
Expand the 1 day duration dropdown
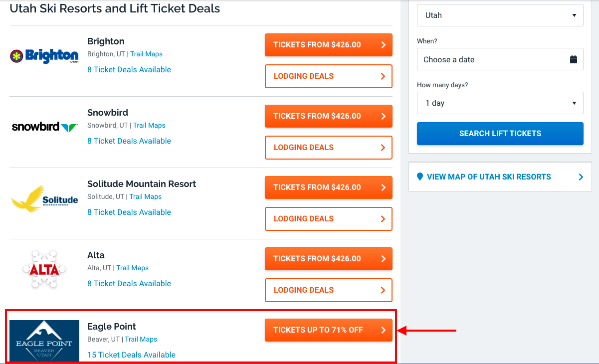tap(500, 103)
